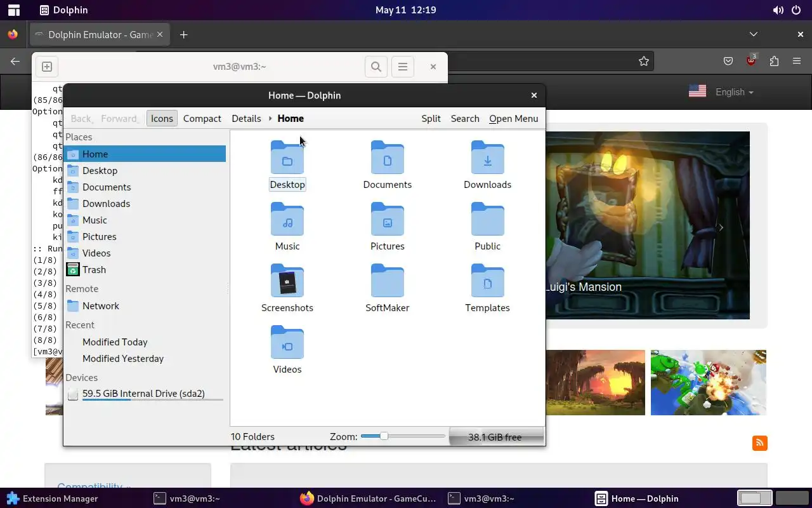Open the English language dropdown on website
This screenshot has height=508, width=812.
[x=734, y=92]
